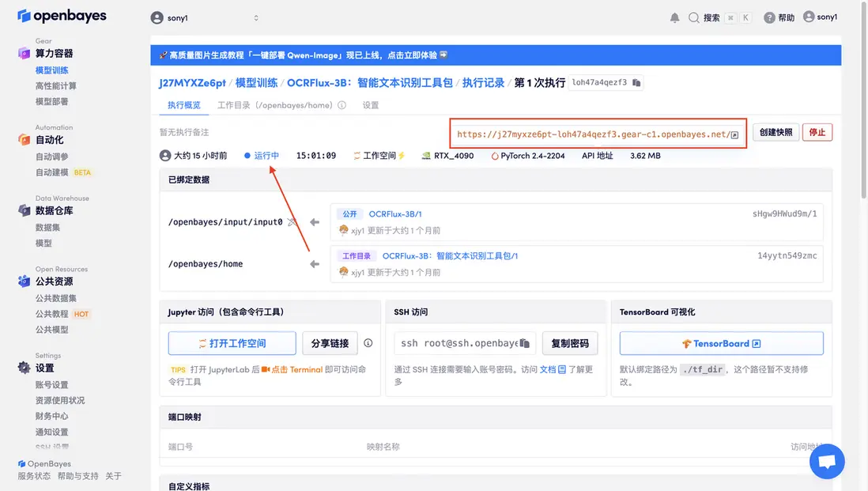Click the arrow icon for input0 binding
The height and width of the screenshot is (491, 868).
pyautogui.click(x=315, y=222)
